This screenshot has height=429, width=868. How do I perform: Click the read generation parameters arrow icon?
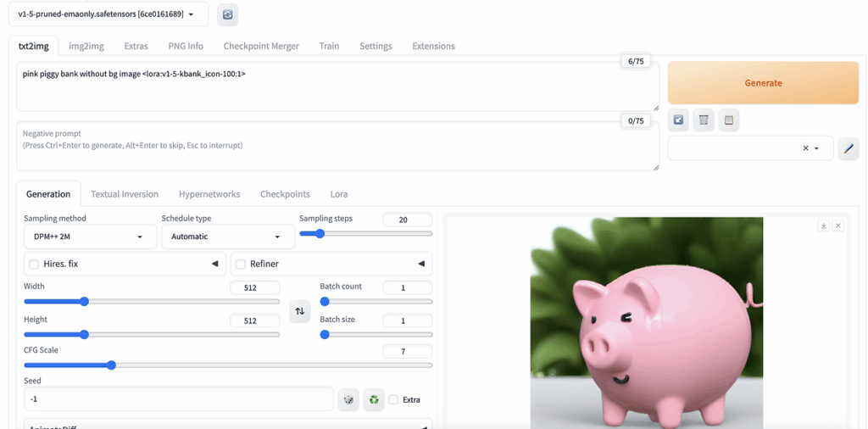click(678, 120)
